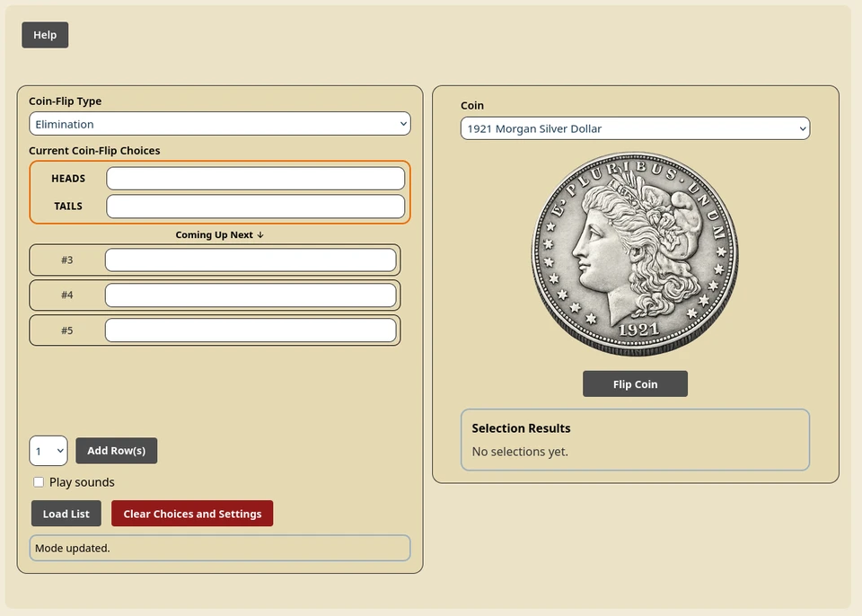The width and height of the screenshot is (862, 616).
Task: Click the Add Row(s) button
Action: click(117, 451)
